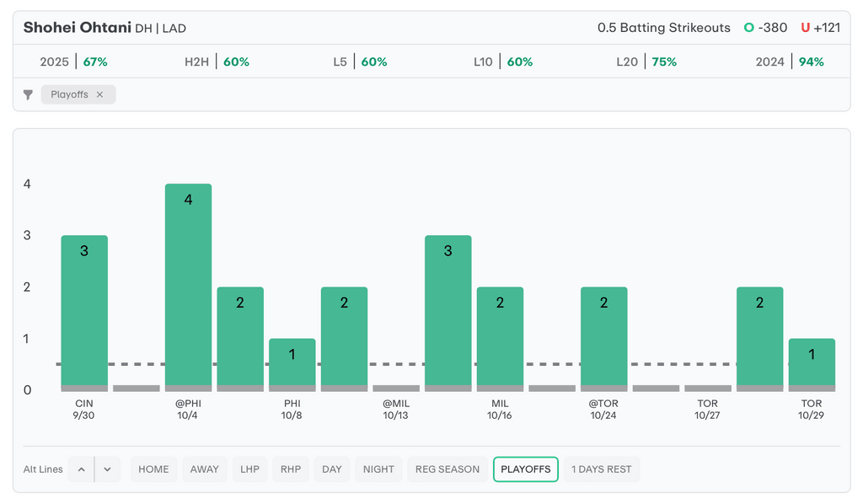Open the 2024 94% hit rate stat
The image size is (863, 504).
tap(790, 62)
